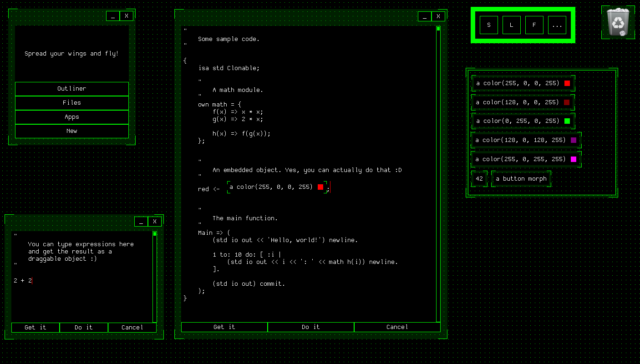Click 'You can type expressions here' comment
The height and width of the screenshot is (364, 640).
tap(81, 244)
